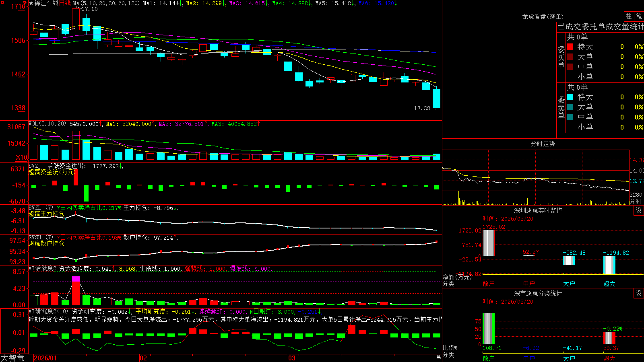Open the SVSH (7) indicator label
644x362 pixels.
tap(41, 238)
